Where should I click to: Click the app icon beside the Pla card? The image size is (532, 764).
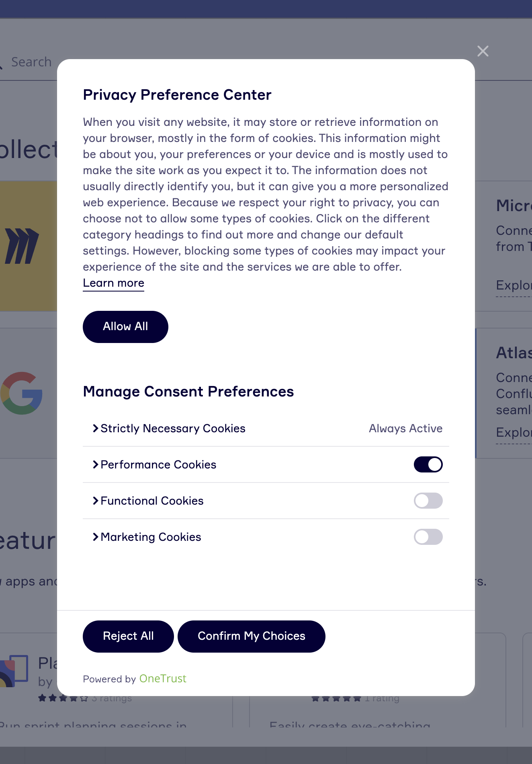coord(14,670)
